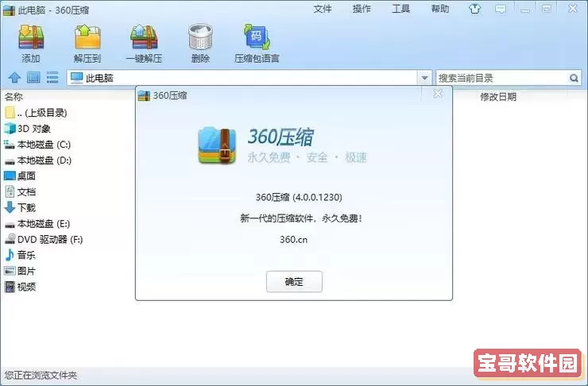Minimize the 360压缩 main window
This screenshot has width=588, height=386.
[525, 9]
